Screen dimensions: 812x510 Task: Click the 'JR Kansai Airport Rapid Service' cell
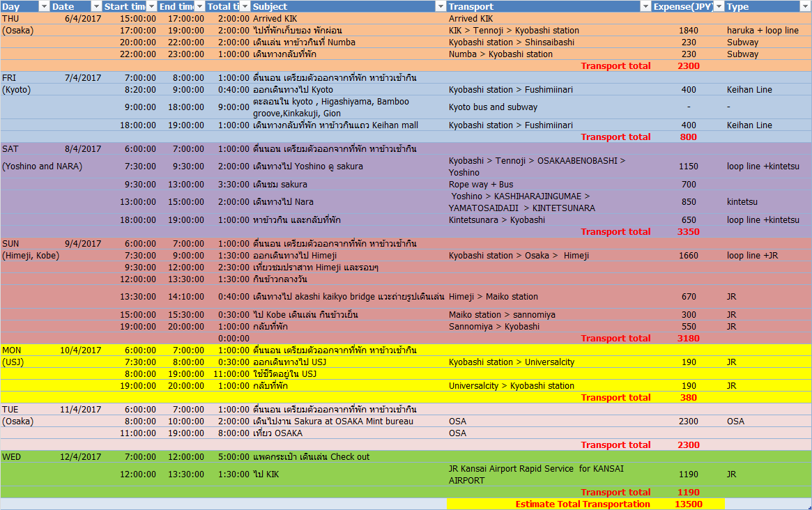[x=537, y=474]
